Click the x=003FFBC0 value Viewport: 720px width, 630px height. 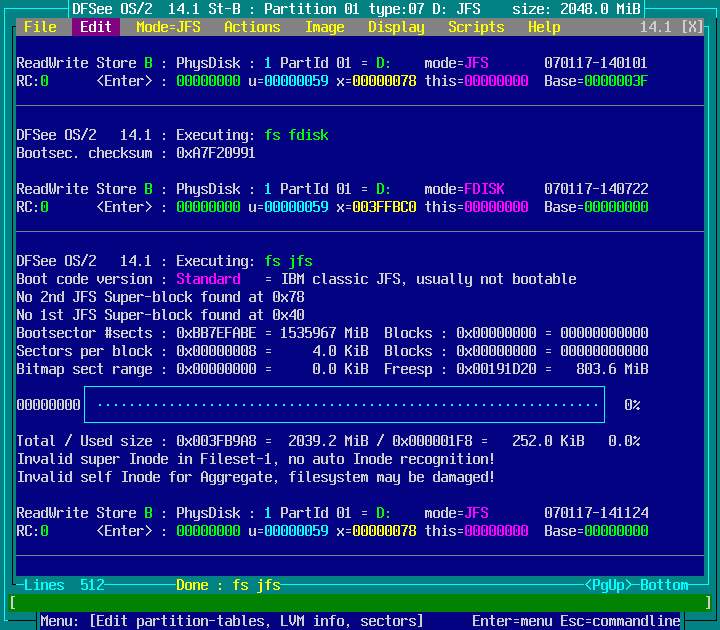(376, 207)
